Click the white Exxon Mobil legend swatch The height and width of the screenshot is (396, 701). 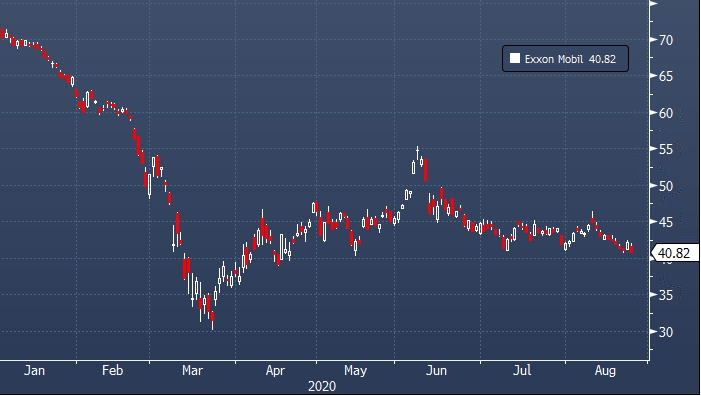tap(515, 59)
